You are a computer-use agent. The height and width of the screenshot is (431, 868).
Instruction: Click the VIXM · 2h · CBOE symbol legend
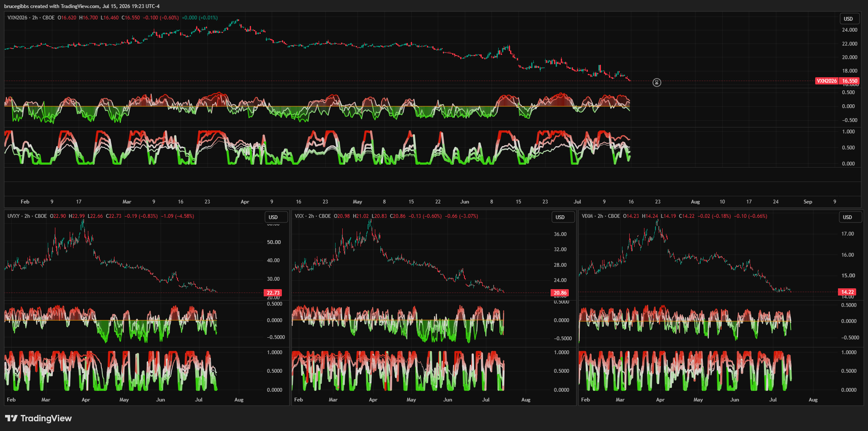601,216
